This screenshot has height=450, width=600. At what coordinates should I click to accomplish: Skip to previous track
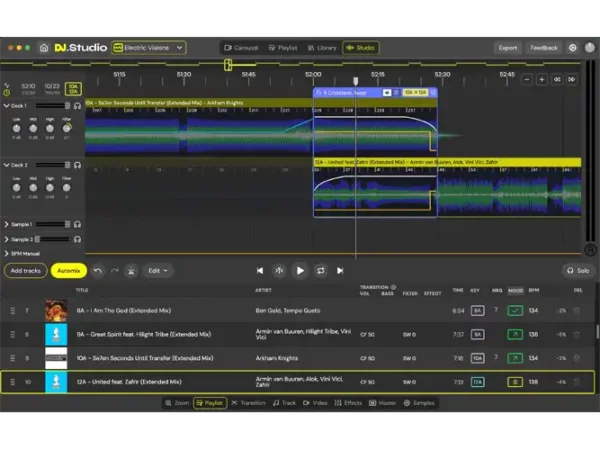[260, 271]
